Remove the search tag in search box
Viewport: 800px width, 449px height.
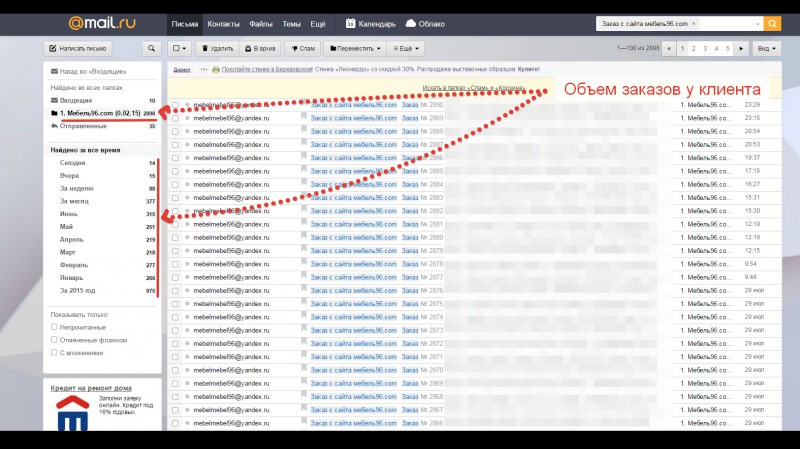[x=693, y=23]
